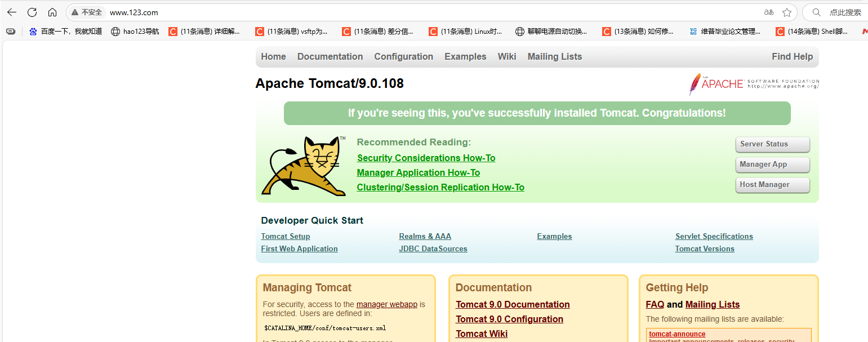Open the FAQ link in Getting Help
Image resolution: width=868 pixels, height=342 pixels.
tap(655, 304)
